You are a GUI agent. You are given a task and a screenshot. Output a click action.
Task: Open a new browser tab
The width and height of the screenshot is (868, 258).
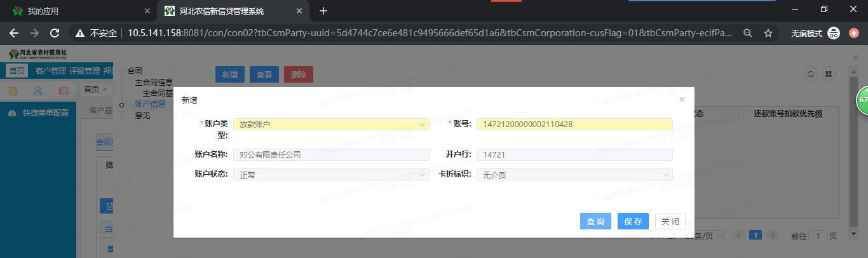(x=323, y=11)
